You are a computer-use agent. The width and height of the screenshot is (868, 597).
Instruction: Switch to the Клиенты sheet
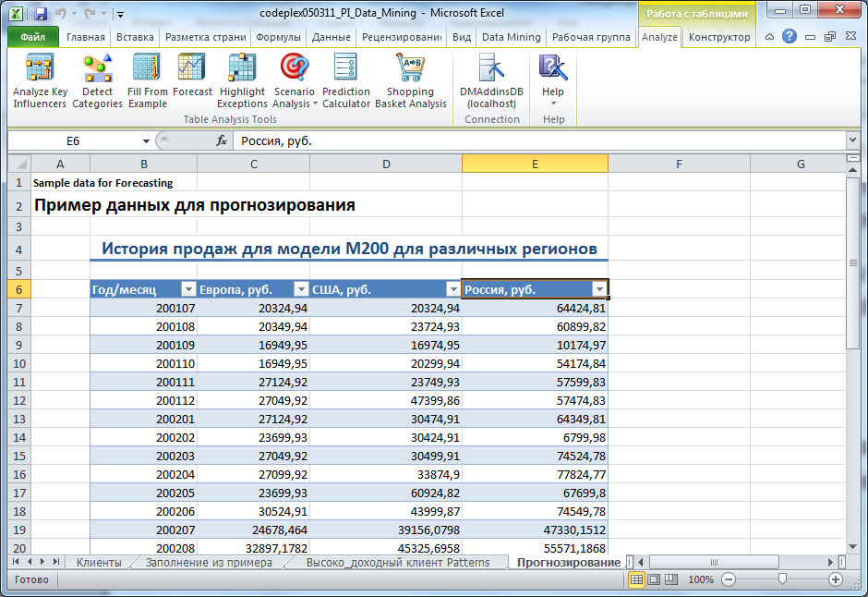[99, 563]
